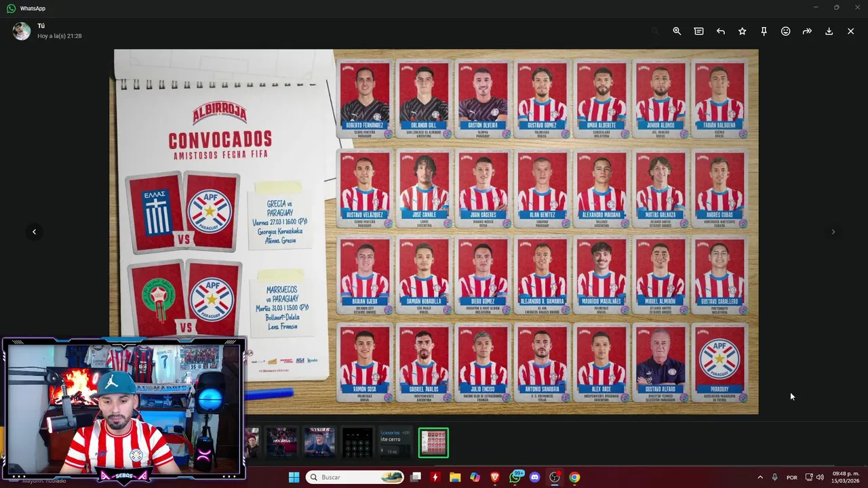Screen dimensions: 868x488
Task: Click the dimmed next image arrow
Action: point(833,232)
